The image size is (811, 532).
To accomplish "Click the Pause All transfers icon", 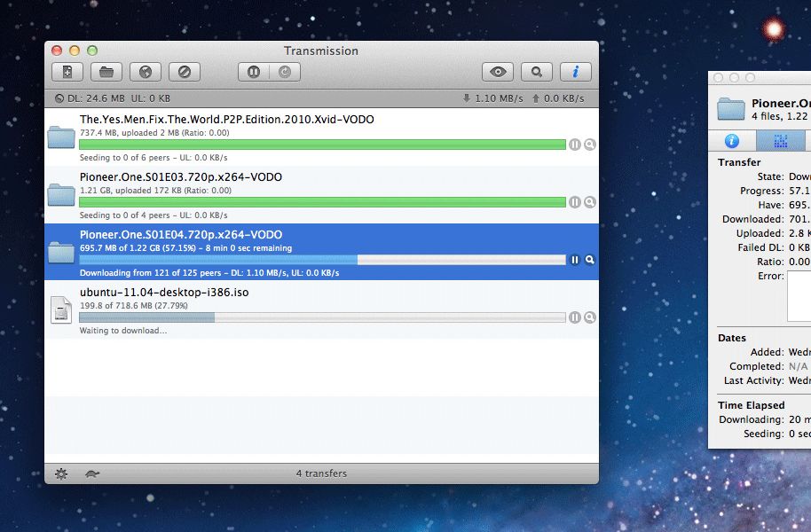I will click(252, 71).
